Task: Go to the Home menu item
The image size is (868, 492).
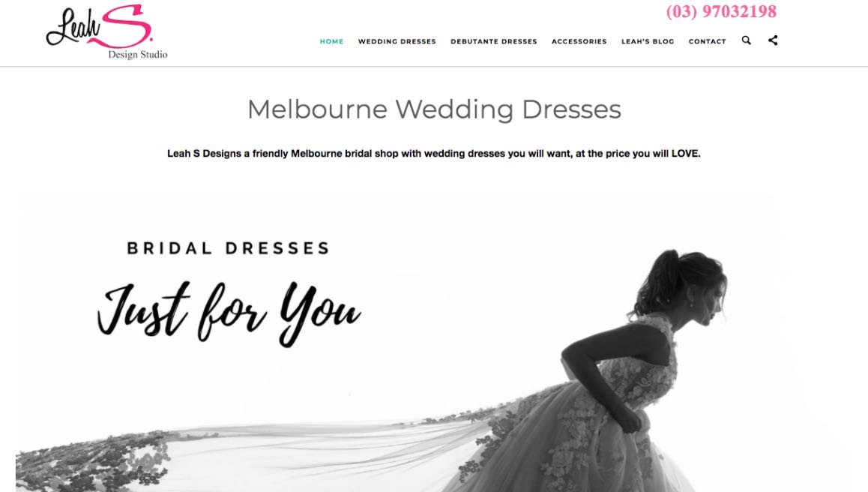Action: 331,41
